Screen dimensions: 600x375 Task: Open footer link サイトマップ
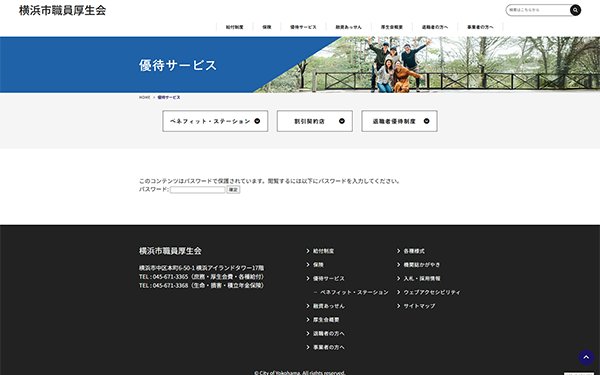point(419,306)
